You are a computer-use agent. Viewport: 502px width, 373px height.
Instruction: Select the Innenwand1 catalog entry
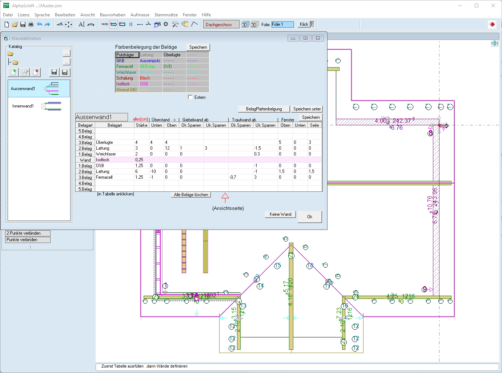click(39, 106)
